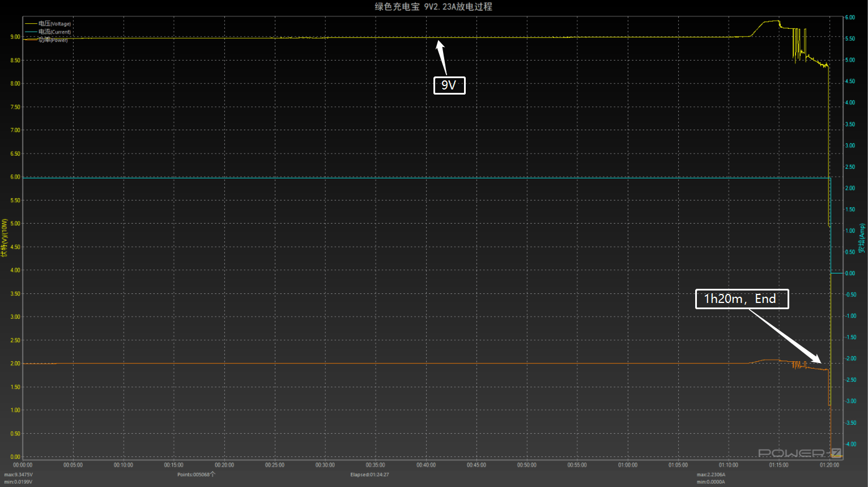Click the 00:50:00 time axis label
The height and width of the screenshot is (487, 868).
(x=527, y=465)
